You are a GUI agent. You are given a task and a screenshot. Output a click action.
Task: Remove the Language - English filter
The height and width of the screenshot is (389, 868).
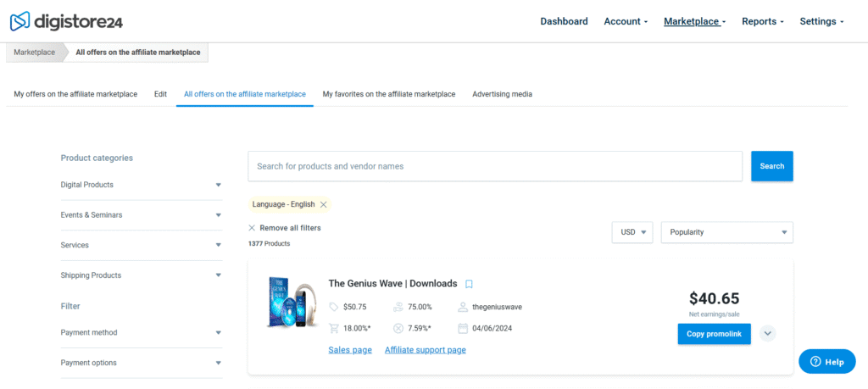[323, 205]
